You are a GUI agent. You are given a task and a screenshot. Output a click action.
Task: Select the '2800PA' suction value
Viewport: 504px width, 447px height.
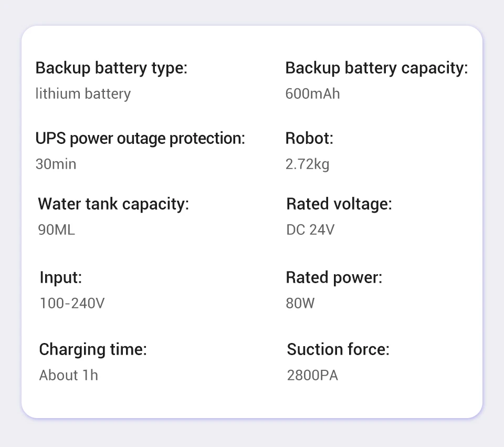pos(312,376)
